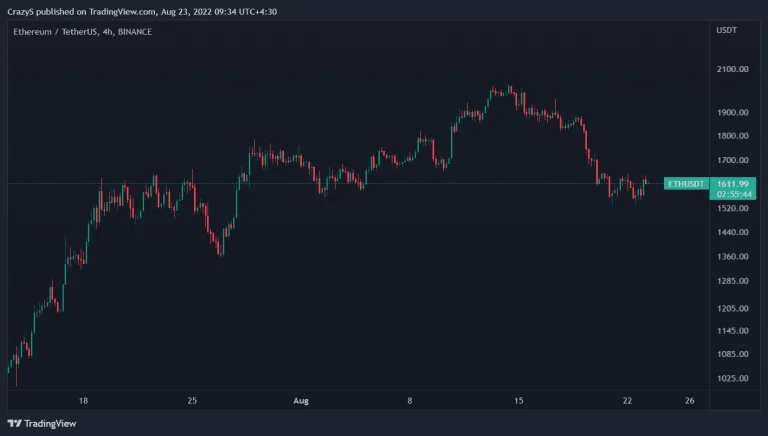Click the TradingView logo icon
This screenshot has height=436, width=768.
tap(15, 423)
